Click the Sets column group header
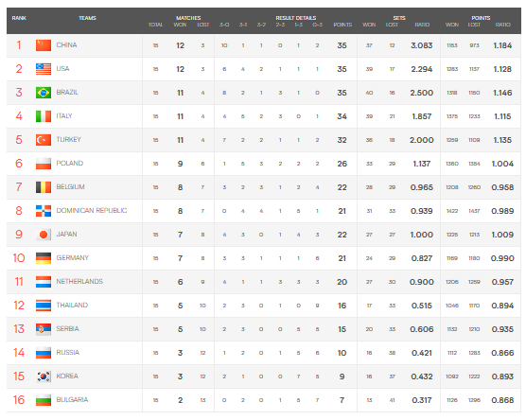This screenshot has height=420, width=526. coord(399,18)
